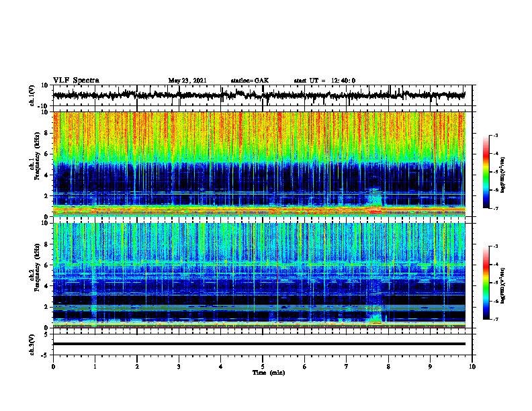Image resolution: width=532 pixels, height=411 pixels.
Task: Click the "Time (min)" axis title
Action: pos(269,373)
